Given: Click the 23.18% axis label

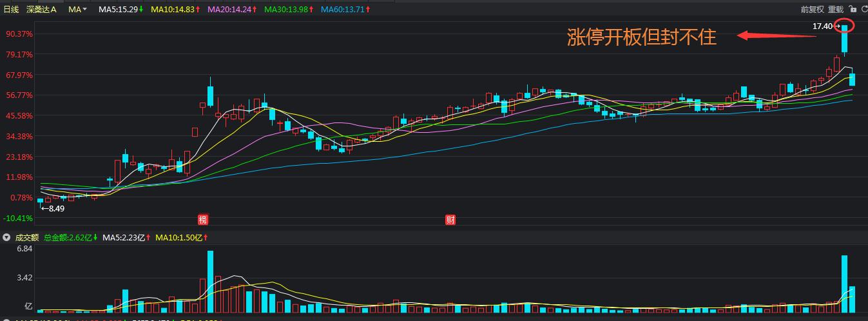Looking at the screenshot, I should [x=19, y=157].
